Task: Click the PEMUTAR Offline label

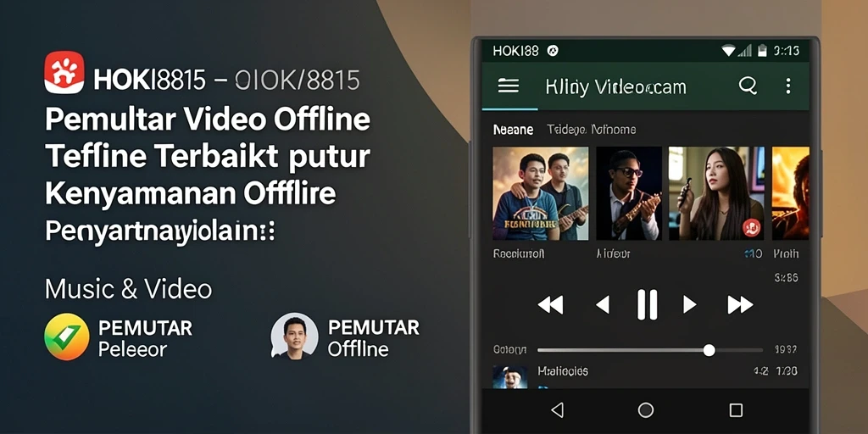Action: click(x=373, y=337)
